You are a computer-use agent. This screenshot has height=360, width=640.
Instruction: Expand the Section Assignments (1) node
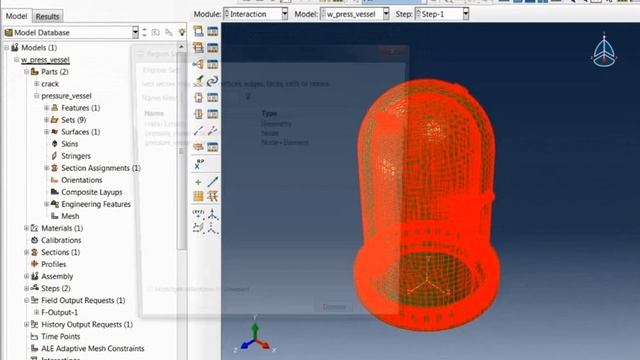[47, 168]
